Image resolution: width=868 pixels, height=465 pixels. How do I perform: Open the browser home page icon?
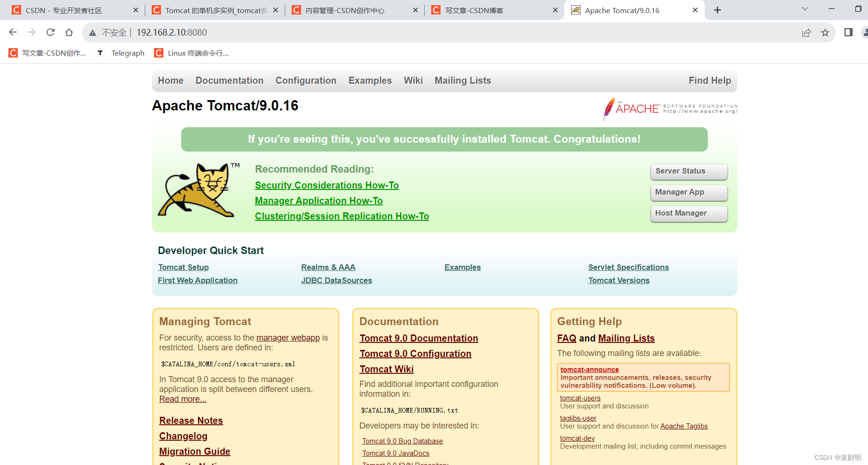69,32
